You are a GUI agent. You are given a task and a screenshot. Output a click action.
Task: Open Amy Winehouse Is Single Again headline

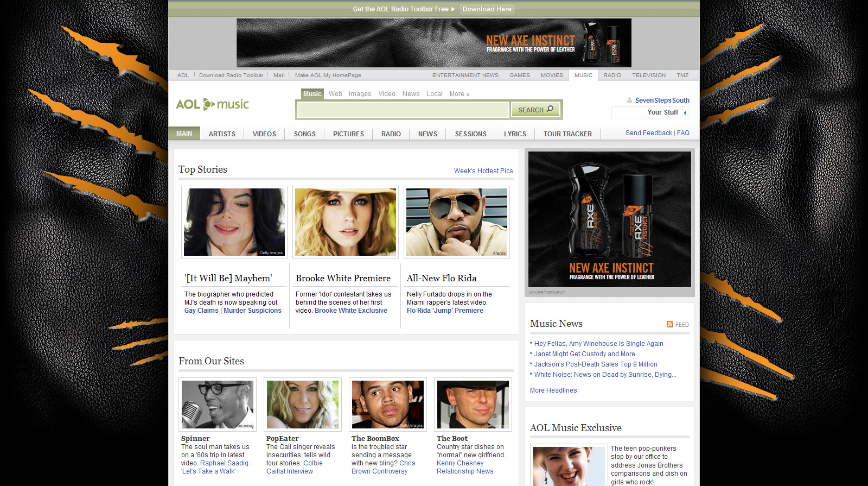599,344
